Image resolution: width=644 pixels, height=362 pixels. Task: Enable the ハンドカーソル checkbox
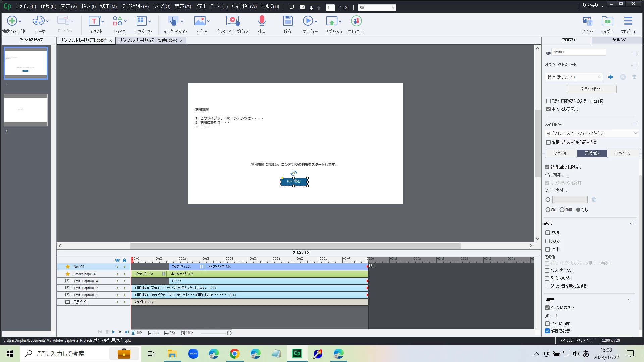547,270
